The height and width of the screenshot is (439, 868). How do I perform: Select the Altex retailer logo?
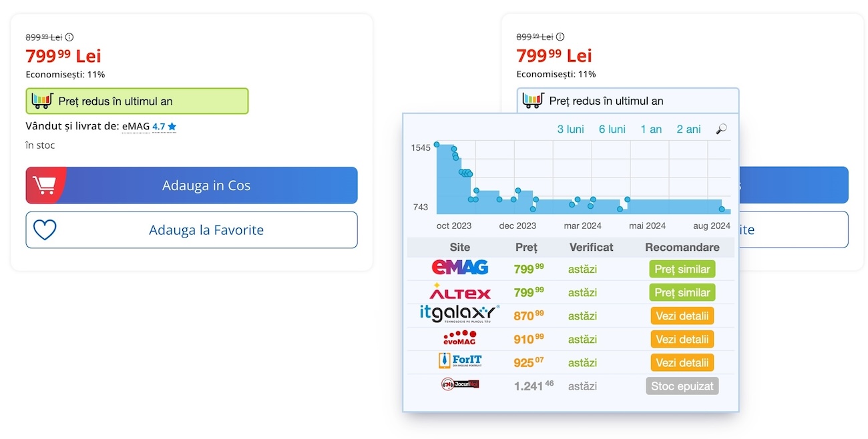point(459,292)
